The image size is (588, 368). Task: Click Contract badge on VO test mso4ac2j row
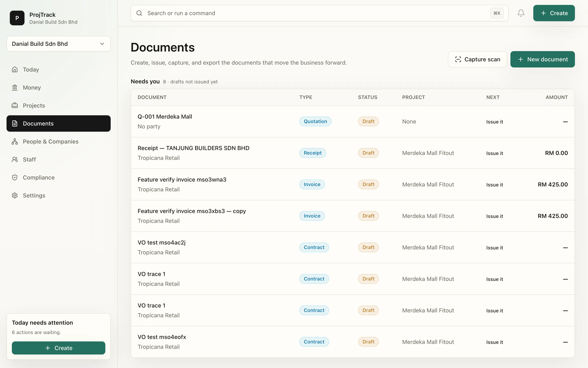click(314, 247)
